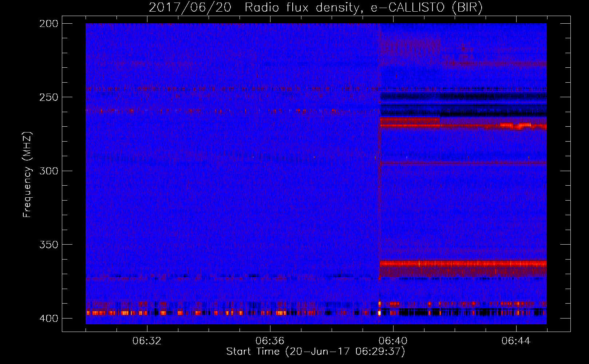
Task: Select the 'e-CALLISTO (BIR)' label in the title
Action: tap(427, 8)
